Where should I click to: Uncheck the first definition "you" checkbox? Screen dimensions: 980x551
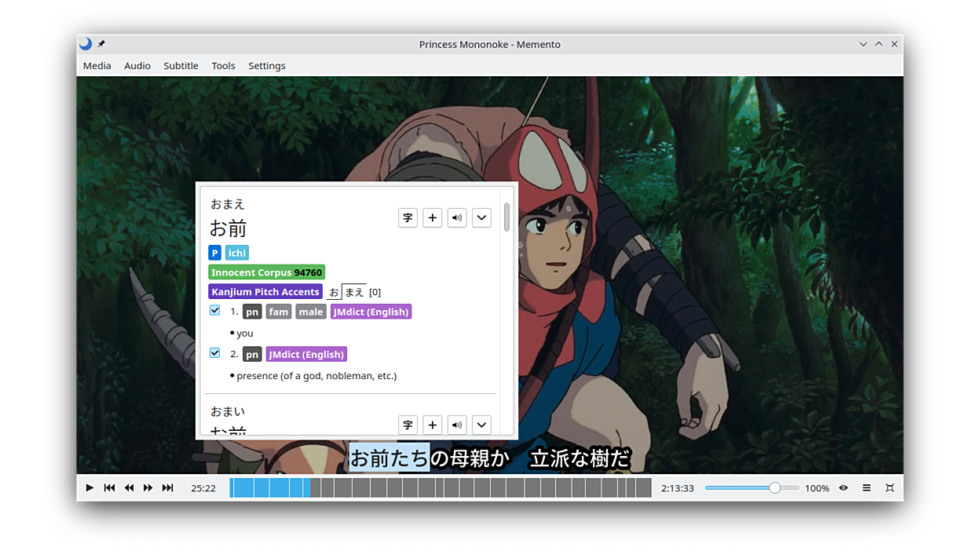click(215, 311)
